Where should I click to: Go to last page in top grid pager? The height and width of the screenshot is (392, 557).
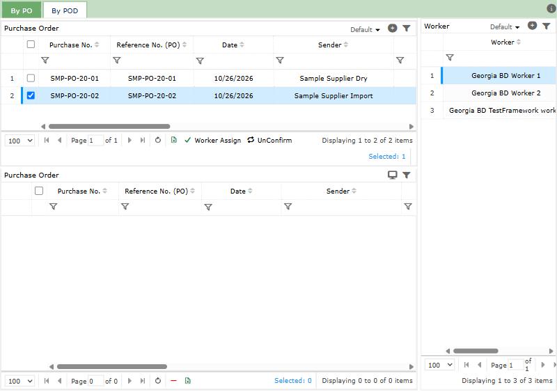click(143, 141)
